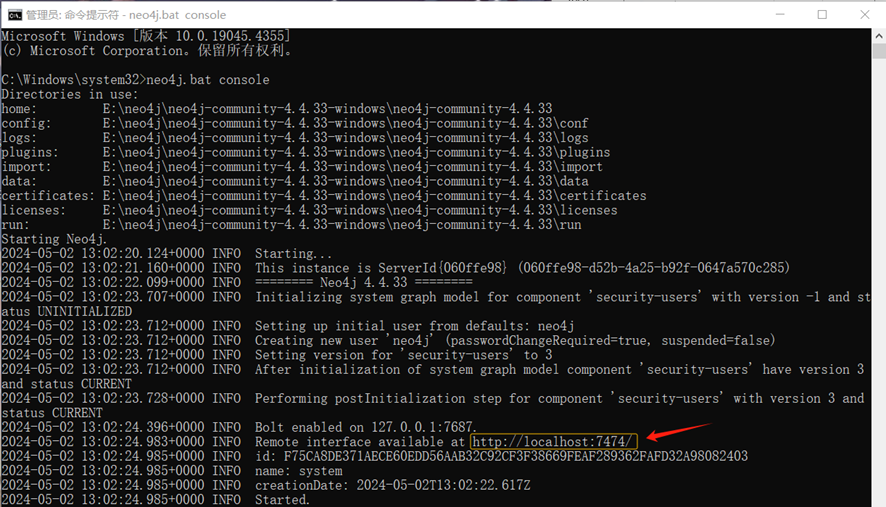Click the Microsoft Corporation copyright line
The width and height of the screenshot is (886, 507).
147,51
